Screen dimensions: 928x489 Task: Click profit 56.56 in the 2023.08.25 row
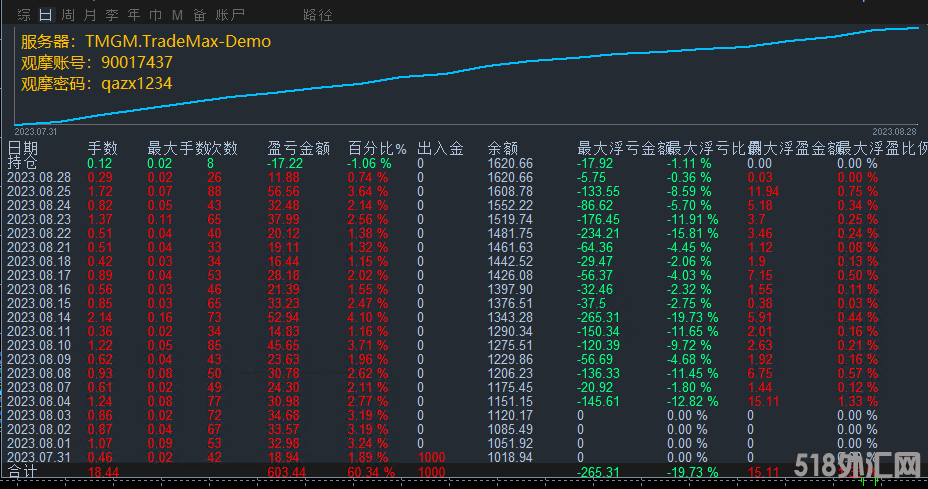click(x=283, y=192)
